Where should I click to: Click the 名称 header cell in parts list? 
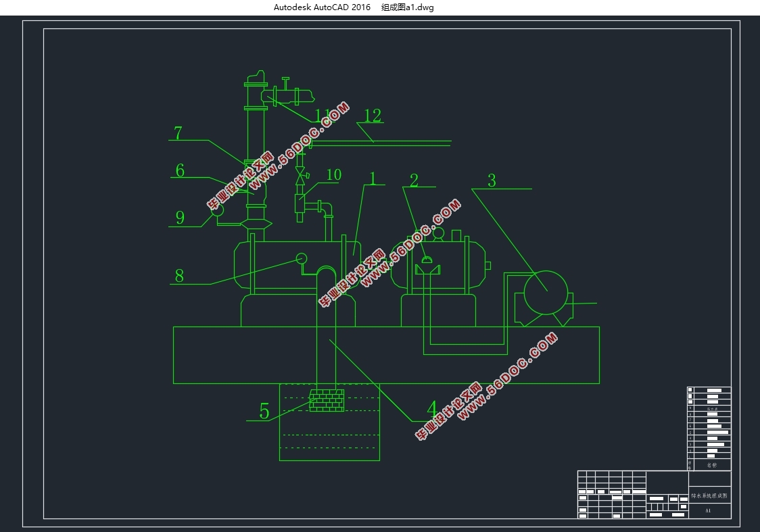(711, 465)
